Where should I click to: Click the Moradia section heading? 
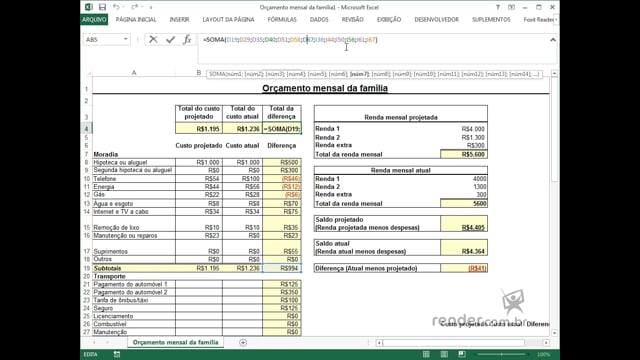tap(106, 154)
